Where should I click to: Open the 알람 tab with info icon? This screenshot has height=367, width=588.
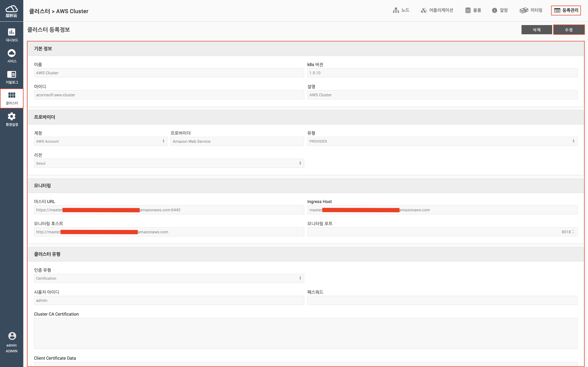500,10
